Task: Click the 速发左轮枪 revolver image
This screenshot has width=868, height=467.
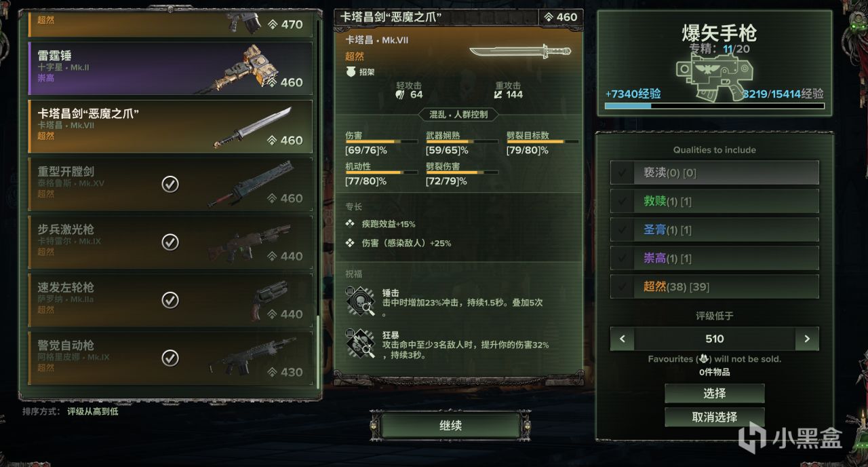Action: (269, 299)
